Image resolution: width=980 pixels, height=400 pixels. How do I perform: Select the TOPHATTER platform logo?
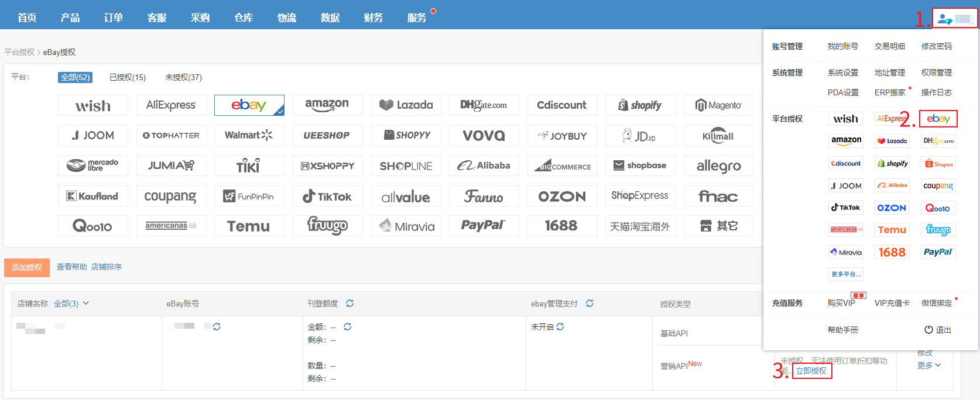click(171, 135)
